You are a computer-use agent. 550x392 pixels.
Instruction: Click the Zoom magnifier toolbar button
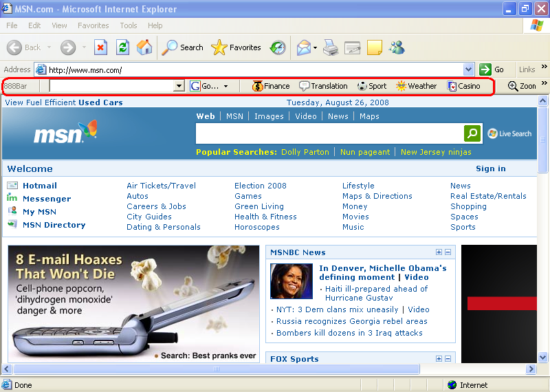point(522,86)
